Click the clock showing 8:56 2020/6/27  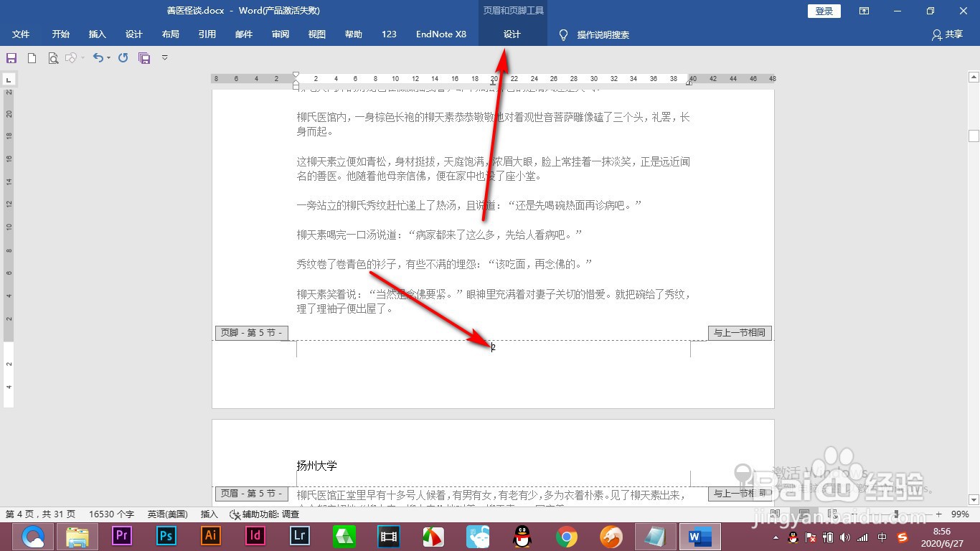pos(941,537)
